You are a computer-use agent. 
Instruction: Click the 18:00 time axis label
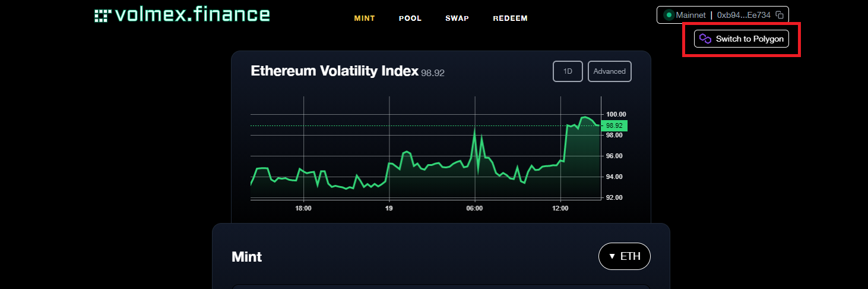click(x=303, y=209)
